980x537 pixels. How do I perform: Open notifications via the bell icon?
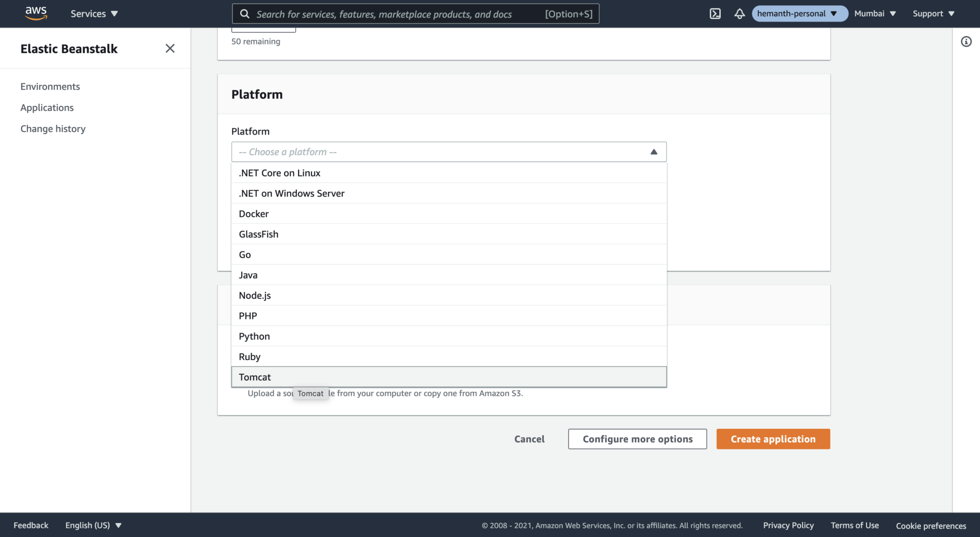tap(739, 13)
